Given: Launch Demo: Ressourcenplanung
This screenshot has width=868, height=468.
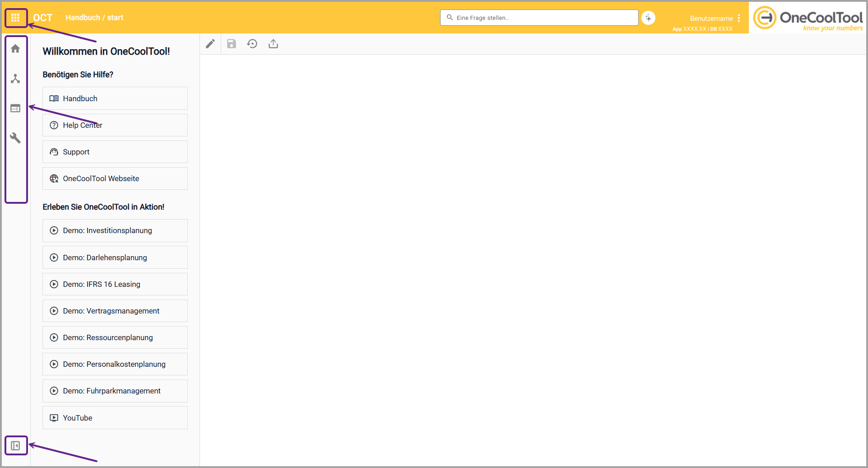Looking at the screenshot, I should click(x=115, y=337).
